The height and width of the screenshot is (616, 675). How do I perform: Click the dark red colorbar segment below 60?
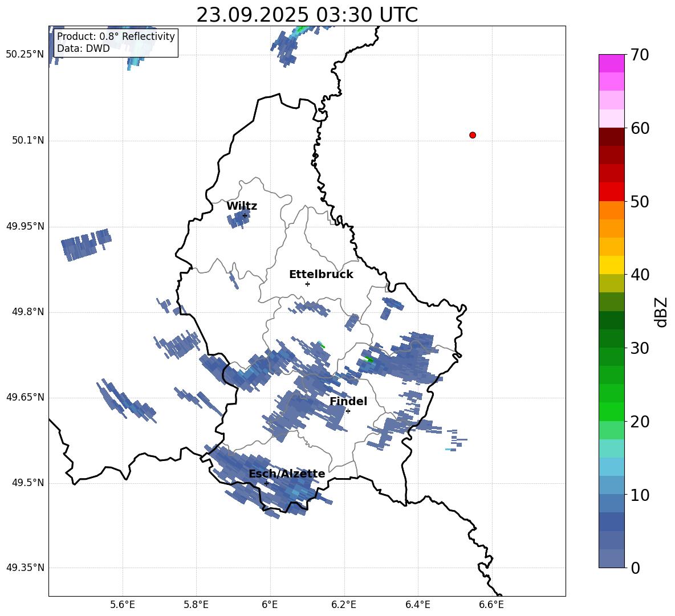coord(611,136)
